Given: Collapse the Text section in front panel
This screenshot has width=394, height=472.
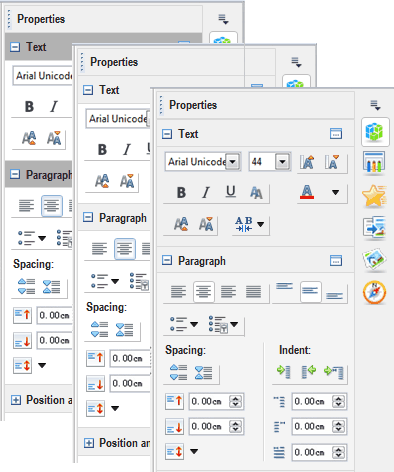Looking at the screenshot, I should (167, 134).
